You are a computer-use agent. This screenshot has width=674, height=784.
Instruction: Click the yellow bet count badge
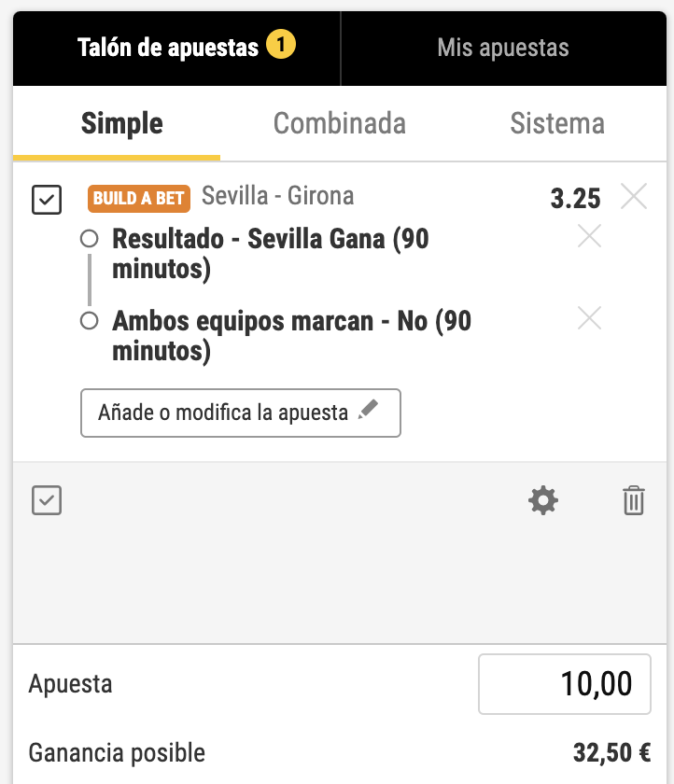(x=281, y=45)
